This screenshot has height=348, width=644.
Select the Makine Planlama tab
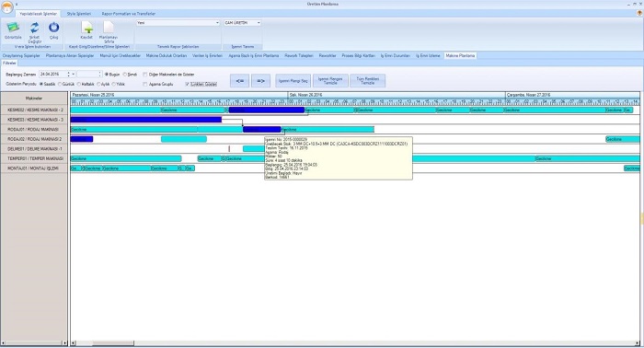point(460,55)
